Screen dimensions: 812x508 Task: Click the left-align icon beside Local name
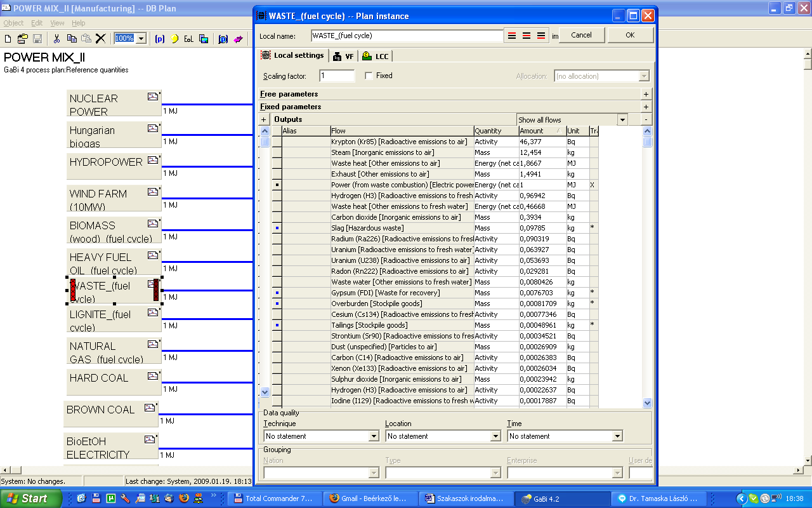point(512,36)
